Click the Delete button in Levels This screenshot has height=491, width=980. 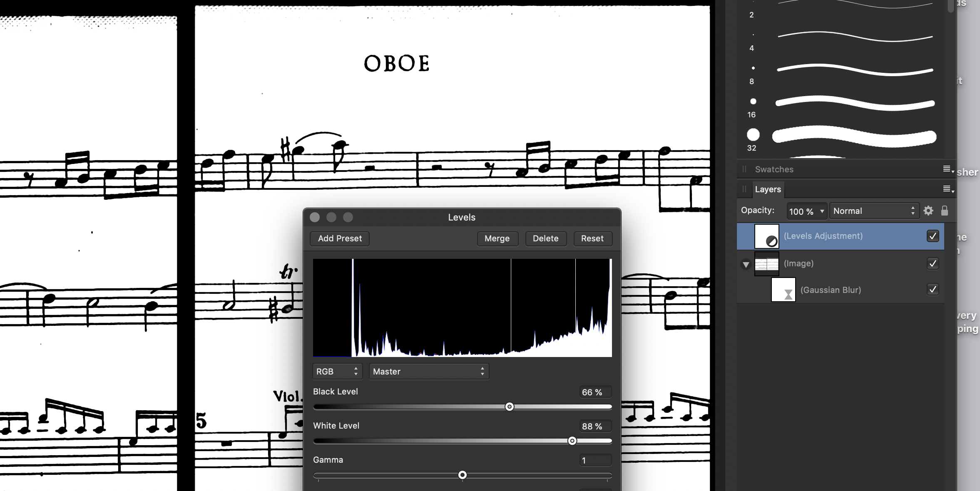click(x=545, y=238)
